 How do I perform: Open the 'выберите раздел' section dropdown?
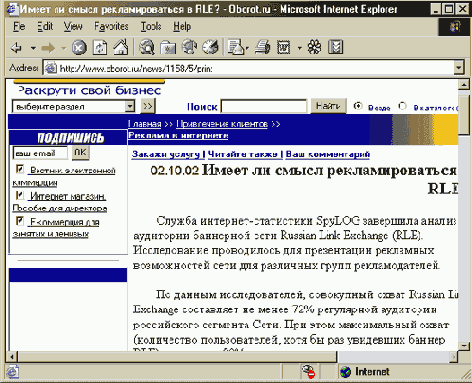[73, 107]
